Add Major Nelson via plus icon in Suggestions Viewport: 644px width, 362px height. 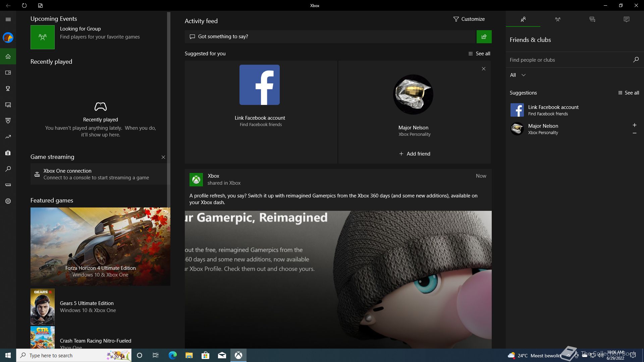(635, 125)
